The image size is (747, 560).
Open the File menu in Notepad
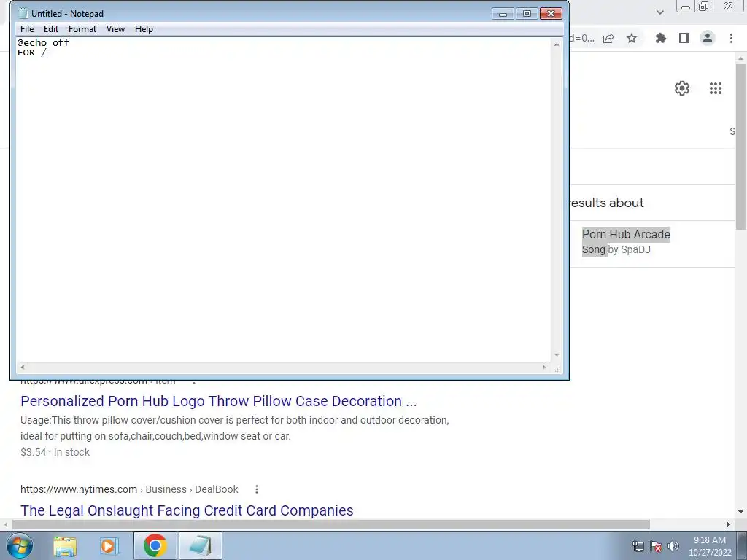(27, 29)
